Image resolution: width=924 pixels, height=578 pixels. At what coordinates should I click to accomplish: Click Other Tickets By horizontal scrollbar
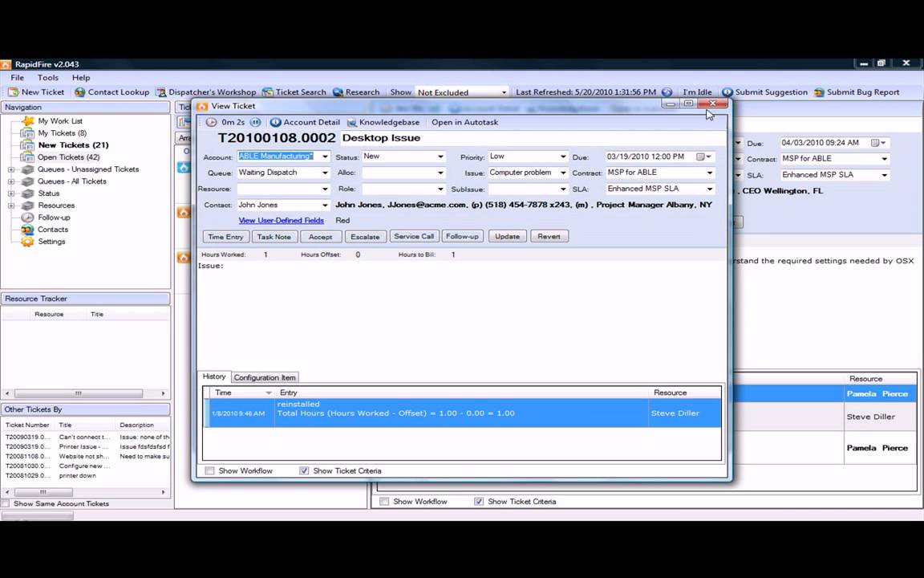pos(85,492)
